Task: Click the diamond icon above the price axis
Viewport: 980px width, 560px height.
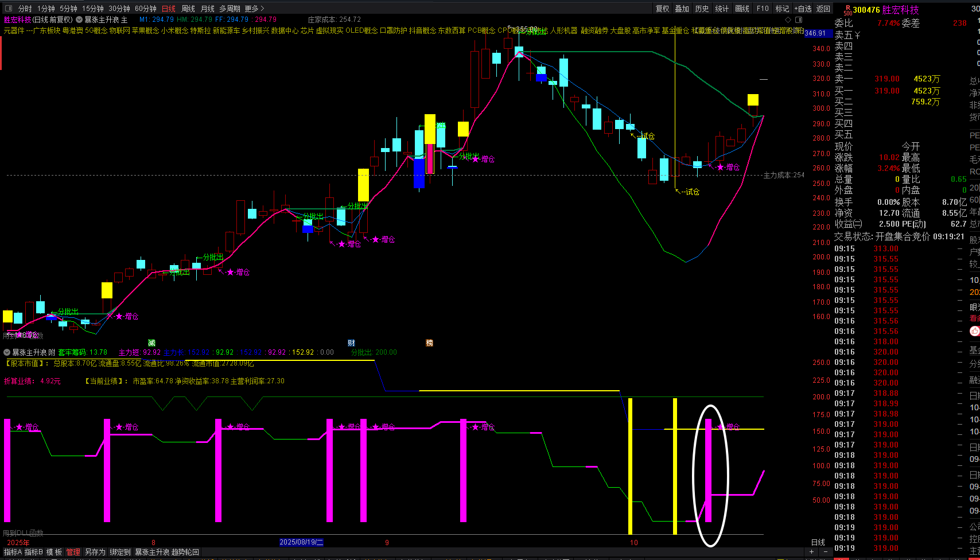Action: 788,20
